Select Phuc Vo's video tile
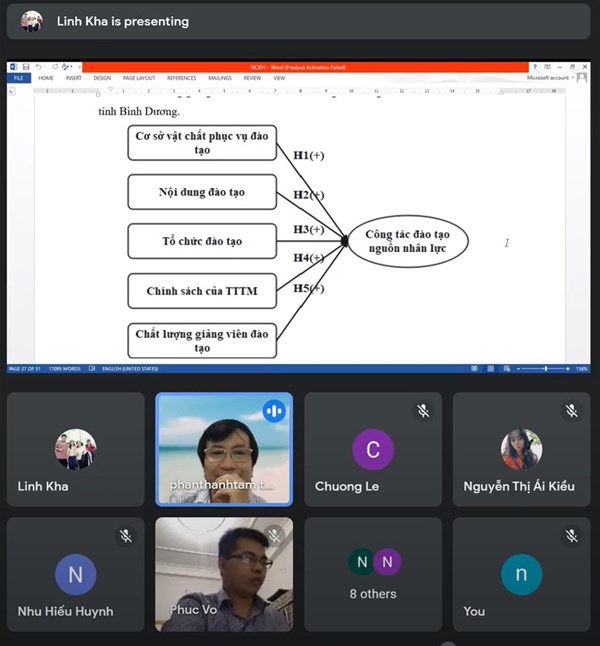The image size is (600, 646). tap(224, 574)
